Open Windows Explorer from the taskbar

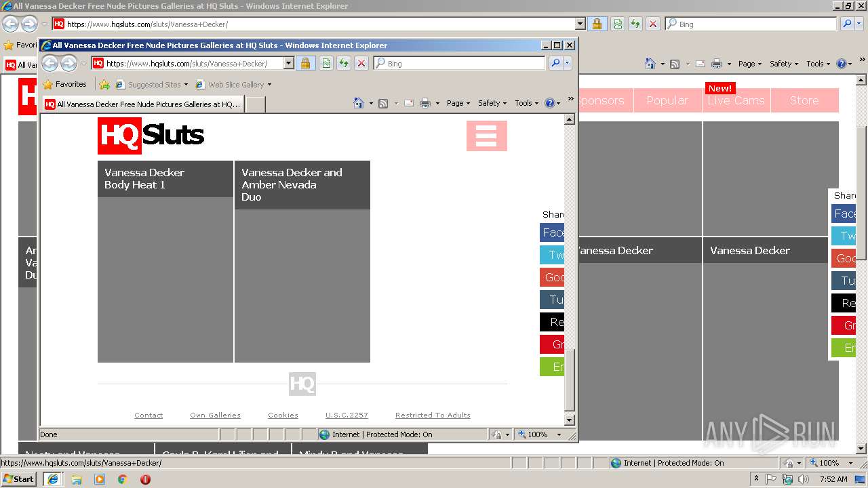pos(77,479)
